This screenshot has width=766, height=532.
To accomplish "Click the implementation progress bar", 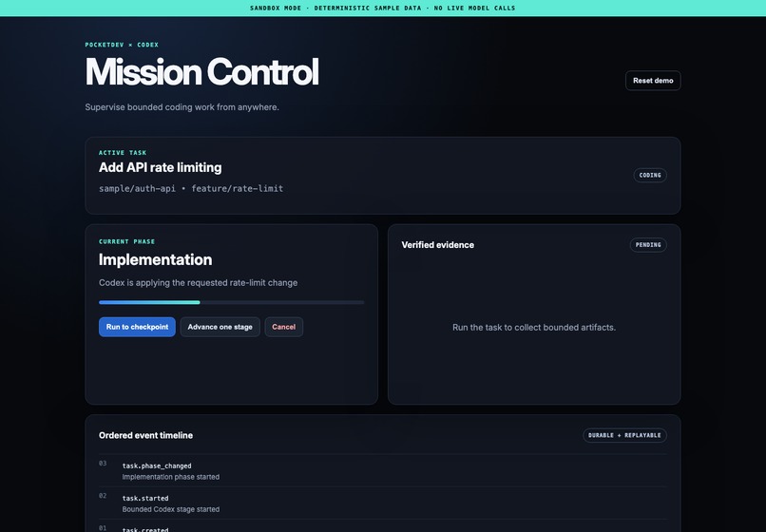I will pyautogui.click(x=231, y=302).
